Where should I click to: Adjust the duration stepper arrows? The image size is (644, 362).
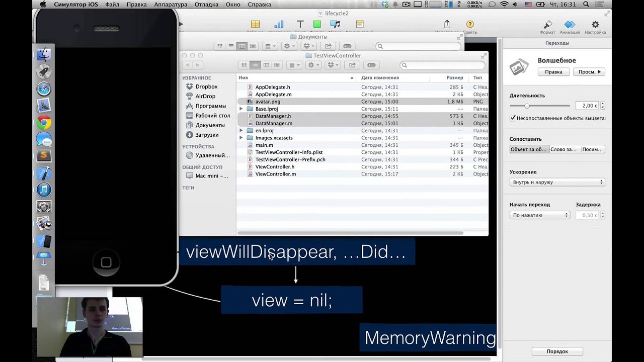[x=602, y=106]
